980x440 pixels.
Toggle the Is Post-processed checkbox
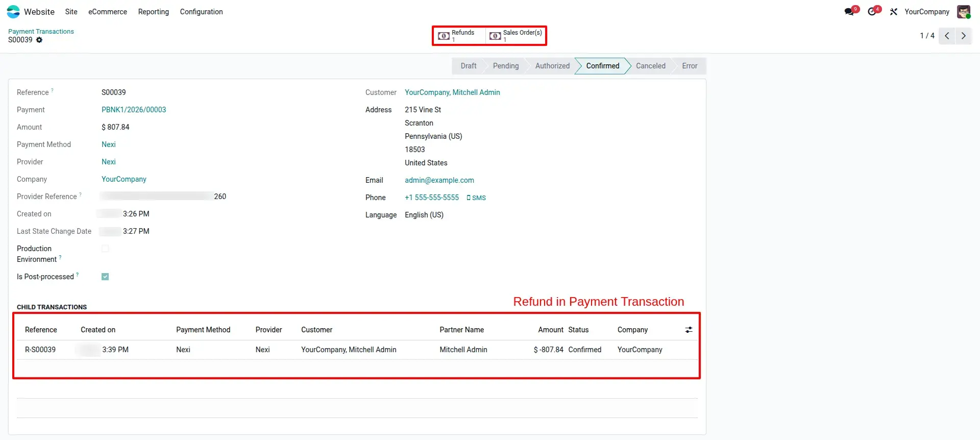coord(105,277)
